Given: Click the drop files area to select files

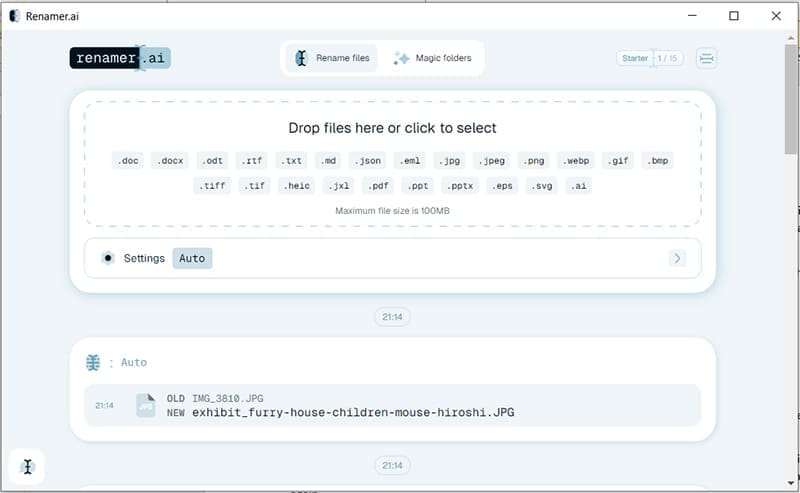Looking at the screenshot, I should click(x=392, y=164).
